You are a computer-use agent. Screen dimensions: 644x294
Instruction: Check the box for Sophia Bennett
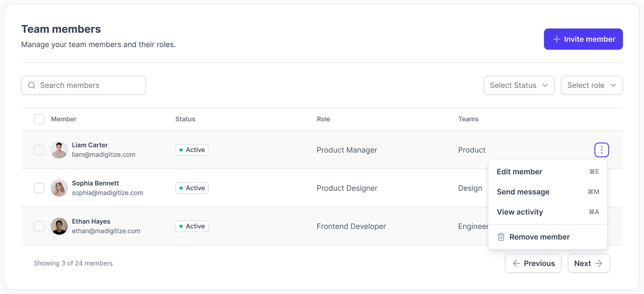(x=39, y=188)
